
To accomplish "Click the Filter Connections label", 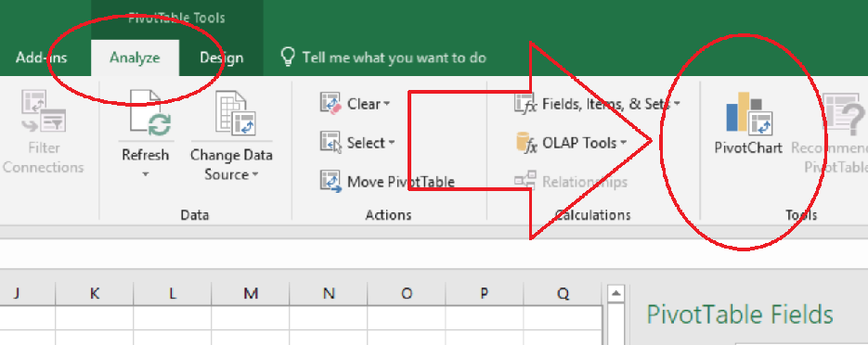I will pos(44,158).
